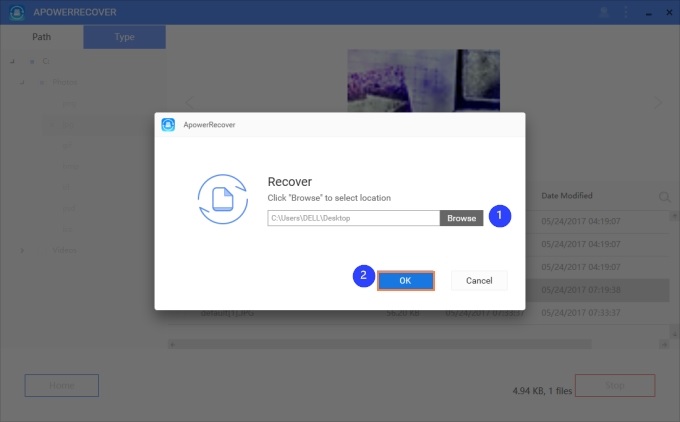Viewport: 680px width, 422px height.
Task: Toggle the Photos checkbox
Action: (x=42, y=82)
